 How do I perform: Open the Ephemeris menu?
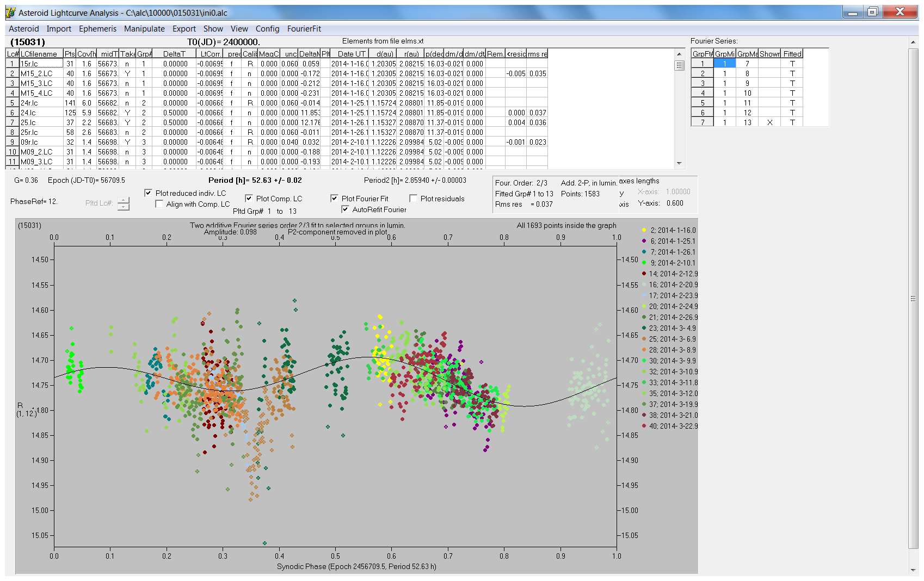click(x=97, y=29)
